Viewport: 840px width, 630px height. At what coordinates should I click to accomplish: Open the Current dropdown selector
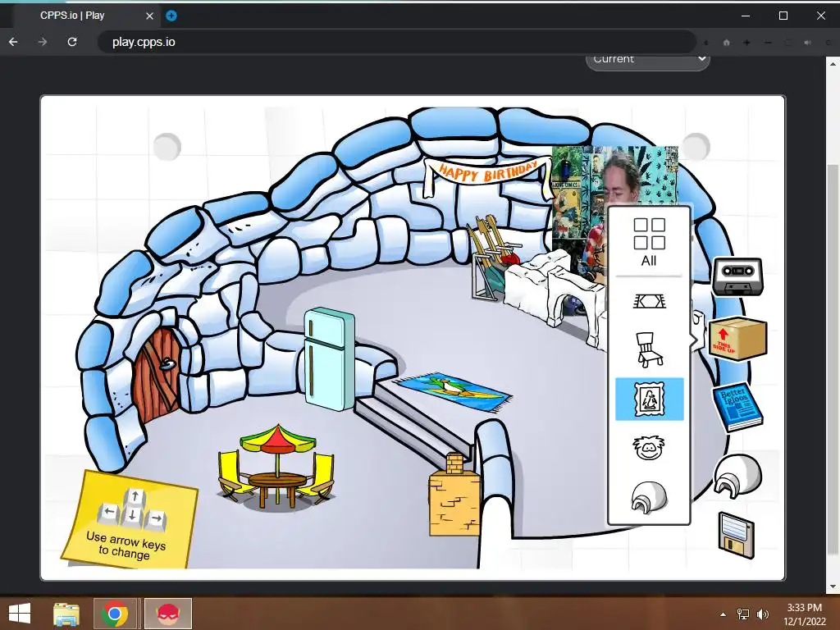[648, 60]
